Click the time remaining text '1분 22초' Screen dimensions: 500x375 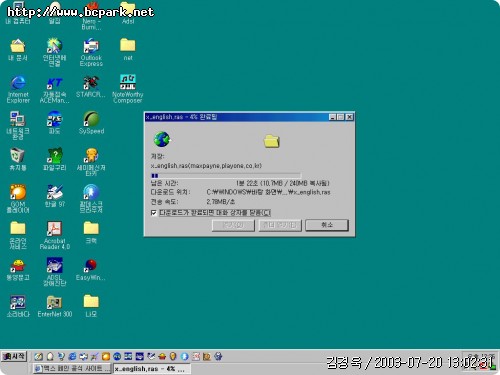click(247, 183)
